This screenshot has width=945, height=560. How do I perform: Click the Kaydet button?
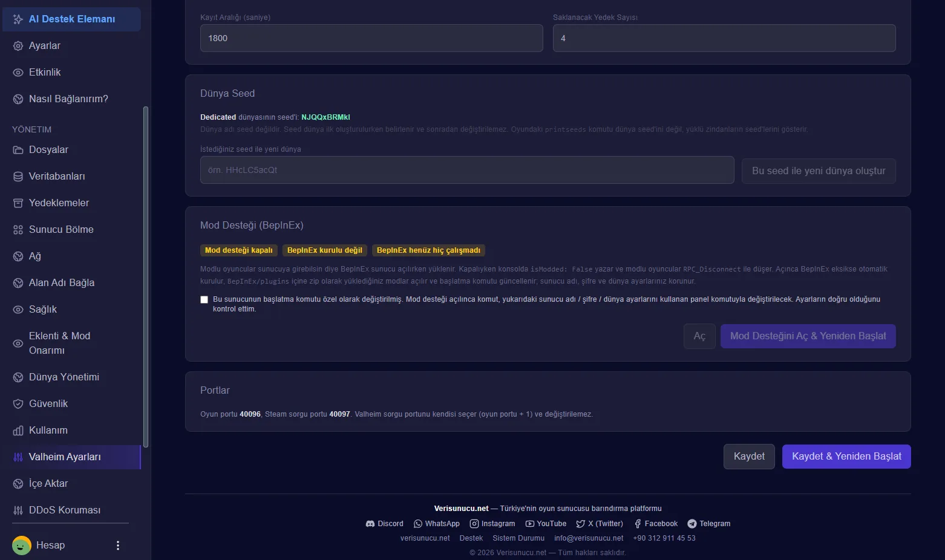point(749,457)
